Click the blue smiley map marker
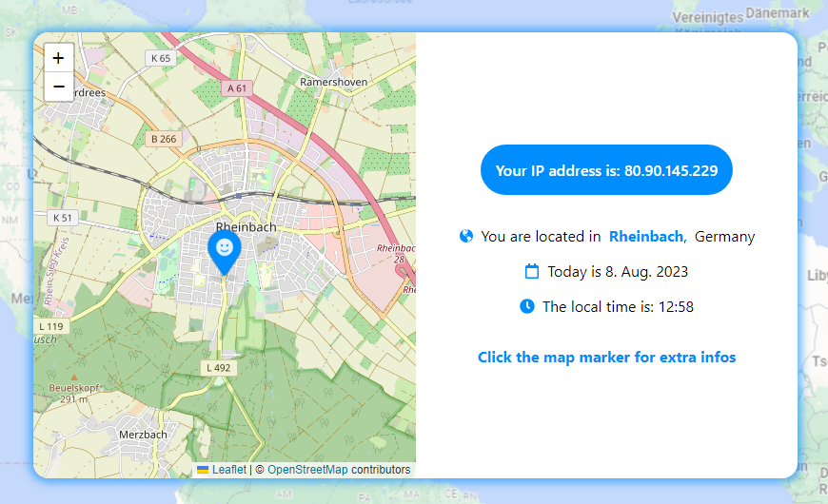Image resolution: width=828 pixels, height=504 pixels. click(x=225, y=252)
